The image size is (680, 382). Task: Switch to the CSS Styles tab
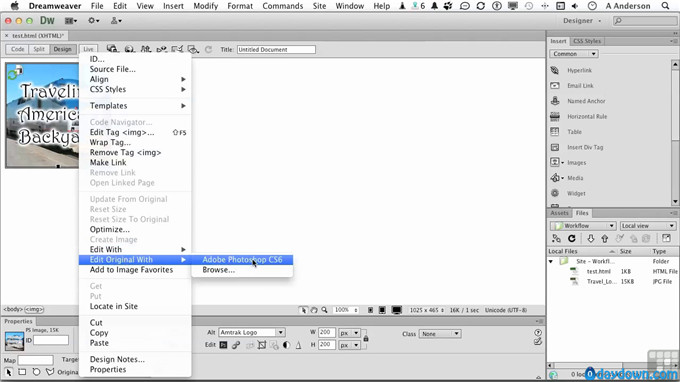[x=587, y=41]
